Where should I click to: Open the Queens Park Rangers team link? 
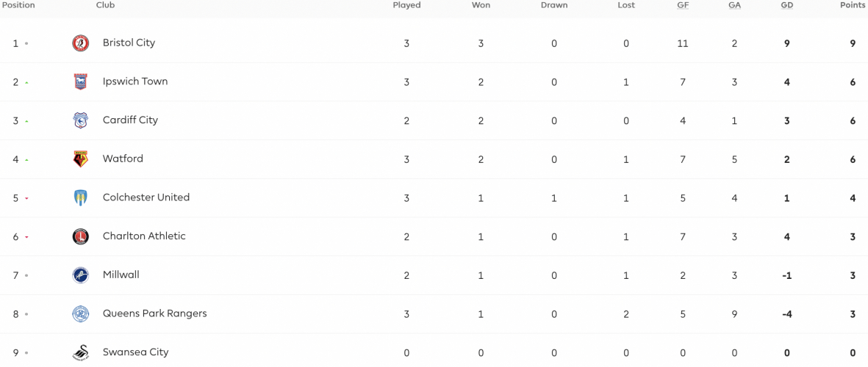[155, 313]
